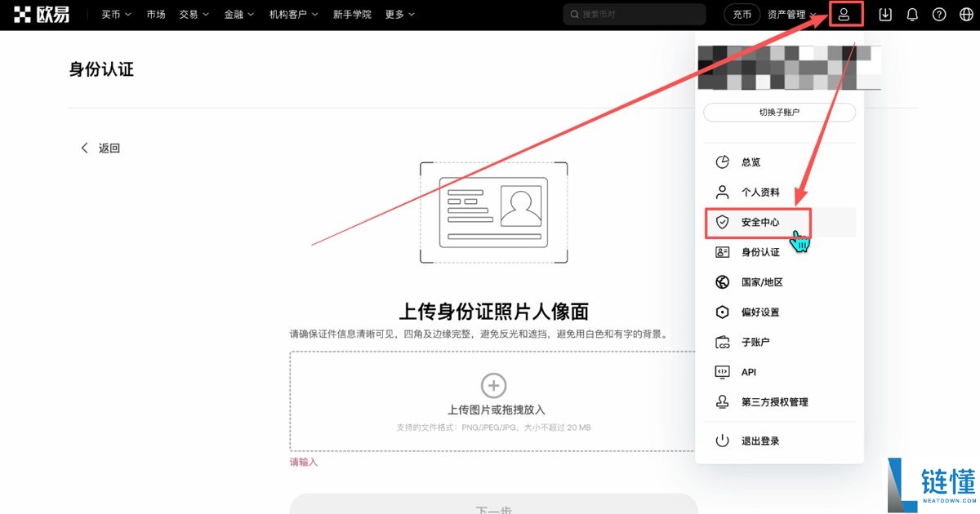The height and width of the screenshot is (514, 980).
Task: Open the help center question mark icon
Action: [x=938, y=14]
